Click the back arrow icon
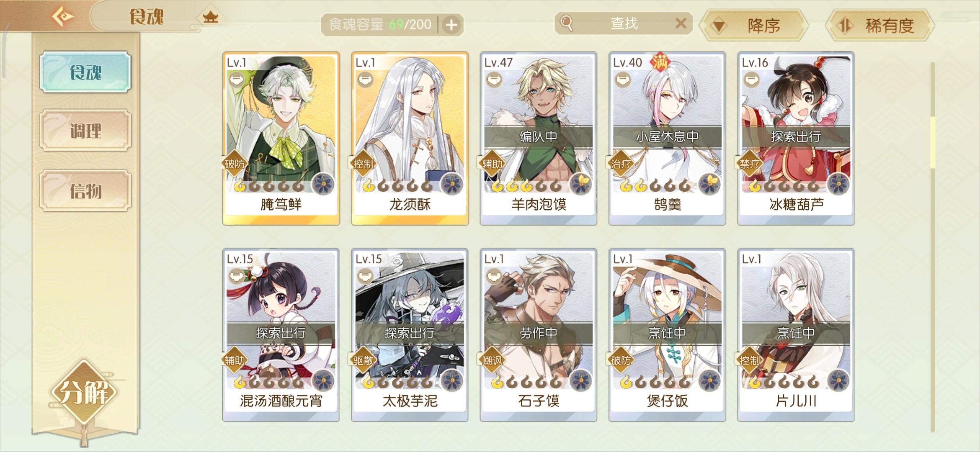 coord(63,17)
